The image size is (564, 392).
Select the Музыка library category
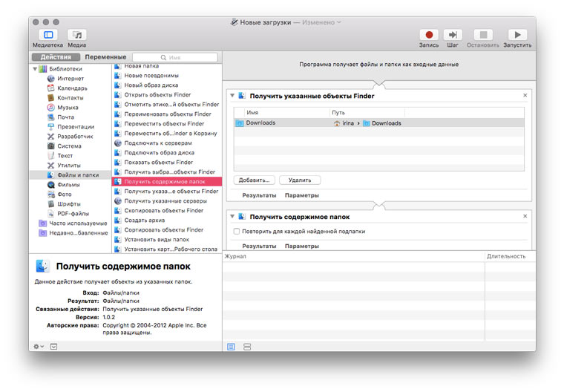point(68,108)
